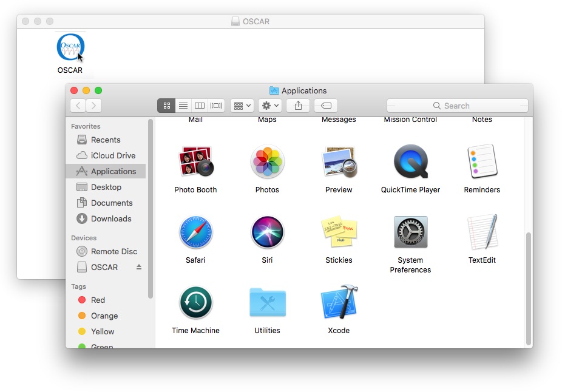The height and width of the screenshot is (392, 562).
Task: Maximize the Applications window with green button
Action: point(98,90)
